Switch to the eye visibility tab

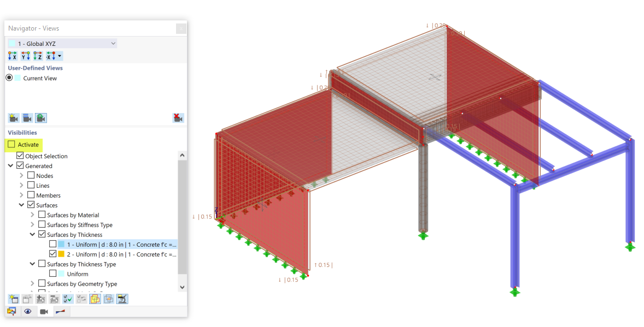point(28,311)
